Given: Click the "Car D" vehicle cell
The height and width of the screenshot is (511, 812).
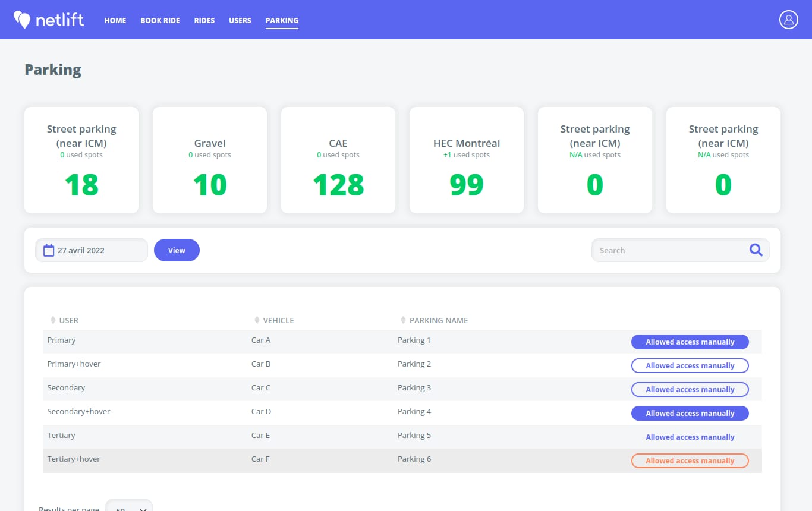Looking at the screenshot, I should coord(262,411).
